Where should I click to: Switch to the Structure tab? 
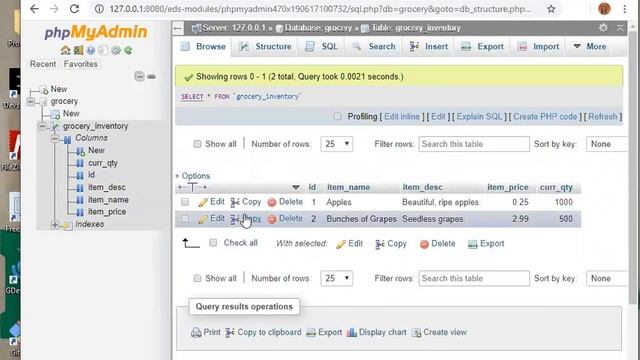pos(265,47)
